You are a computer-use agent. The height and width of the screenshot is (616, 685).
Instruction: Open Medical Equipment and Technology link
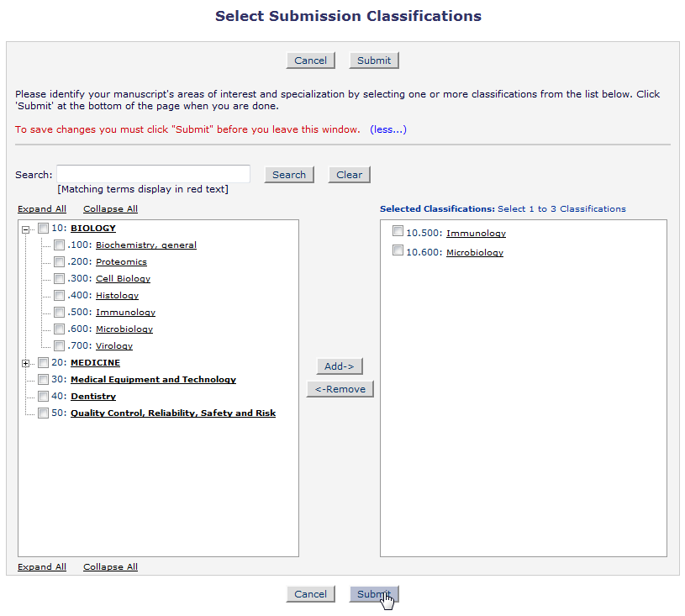(x=153, y=379)
